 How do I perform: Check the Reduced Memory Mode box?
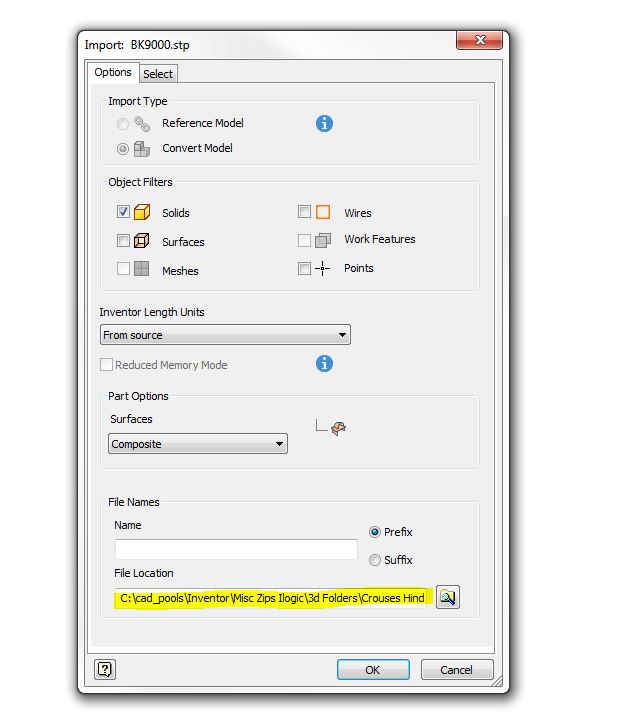point(106,365)
